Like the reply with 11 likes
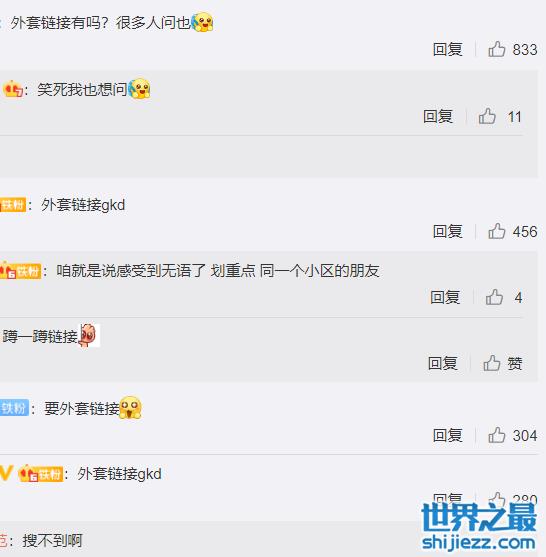Image resolution: width=546 pixels, height=557 pixels. point(487,116)
